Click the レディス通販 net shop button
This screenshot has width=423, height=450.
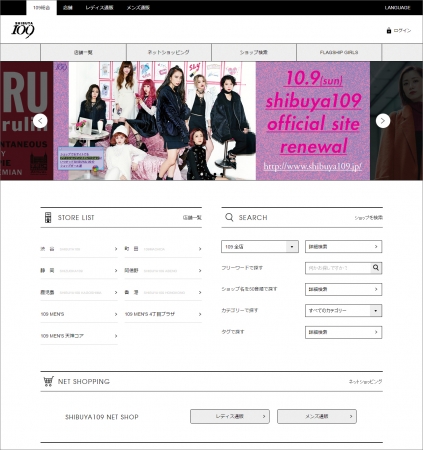click(x=230, y=416)
